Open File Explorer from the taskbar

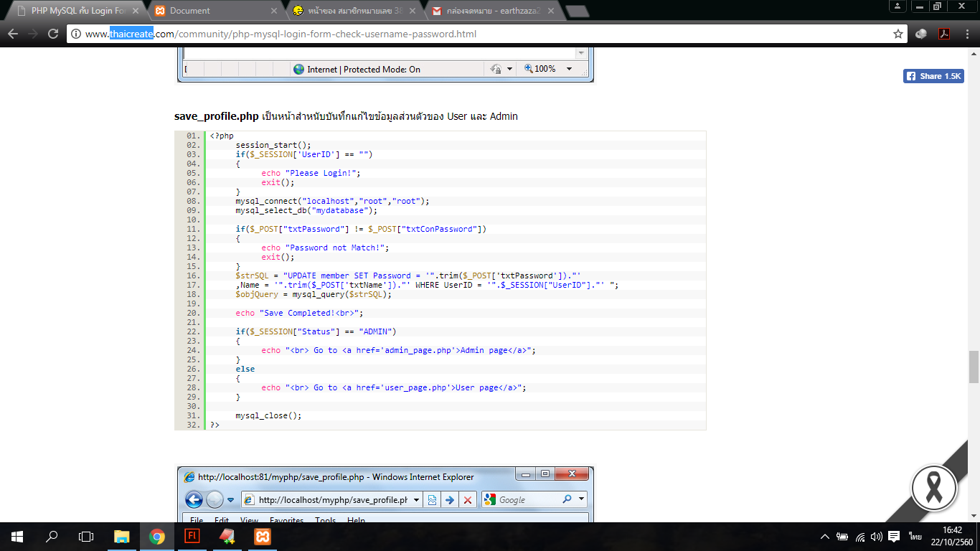pyautogui.click(x=122, y=536)
